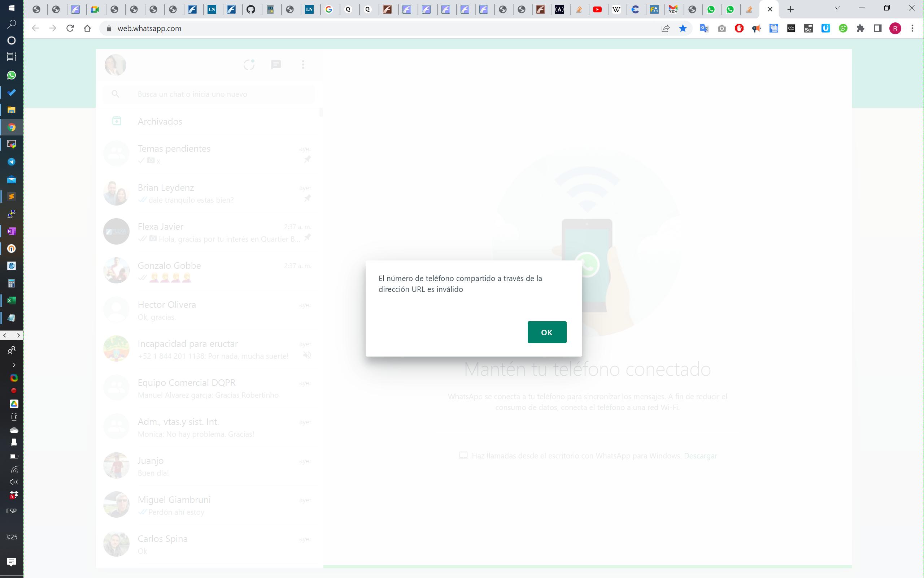Switch to the Google tab
The image size is (924, 578).
pos(329,9)
